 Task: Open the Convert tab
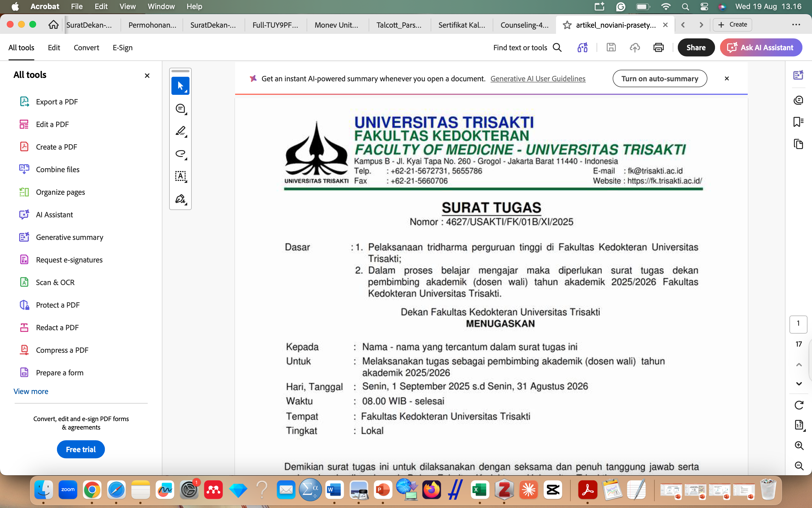coord(86,48)
